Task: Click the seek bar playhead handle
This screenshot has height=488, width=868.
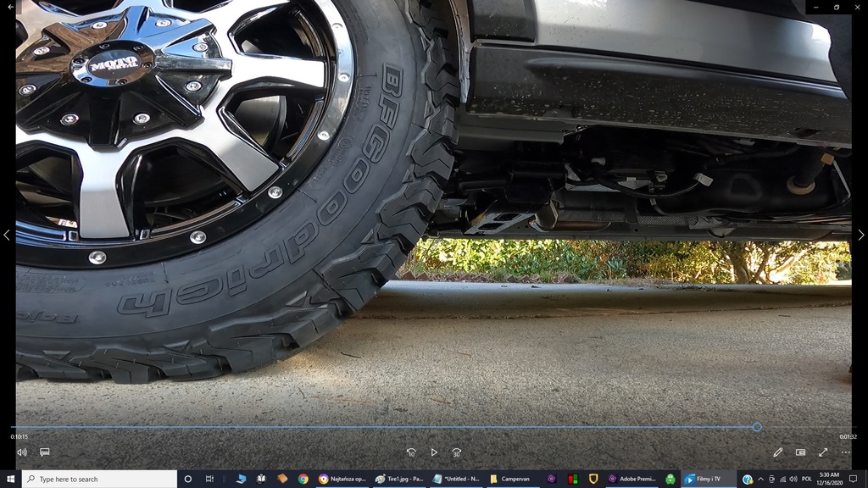Action: 757,427
